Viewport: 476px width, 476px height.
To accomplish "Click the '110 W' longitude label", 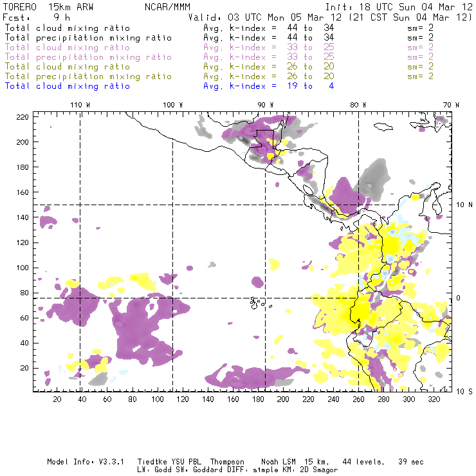I will click(80, 105).
